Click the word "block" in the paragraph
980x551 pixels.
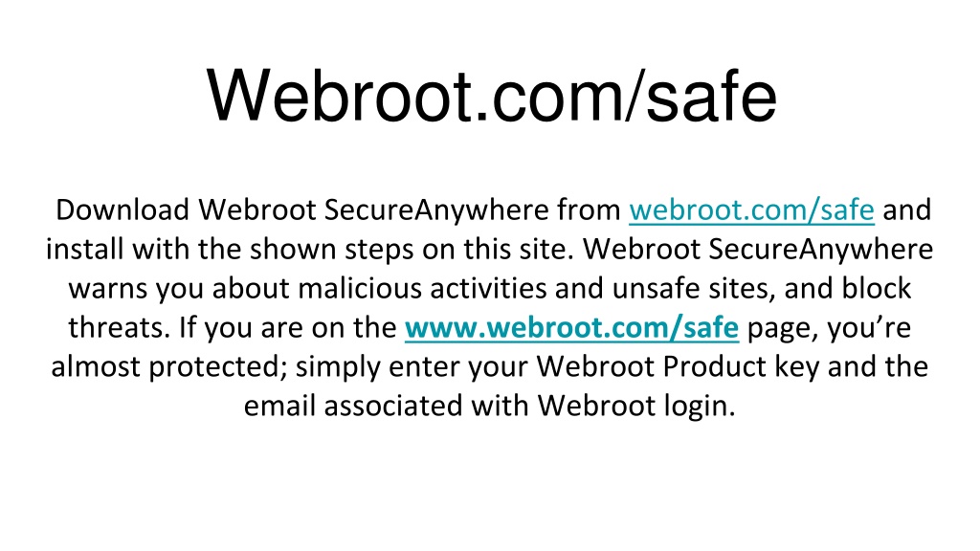[877, 289]
